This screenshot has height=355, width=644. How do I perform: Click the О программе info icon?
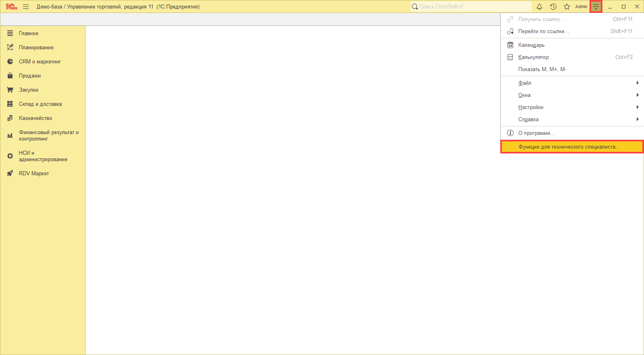[510, 133]
